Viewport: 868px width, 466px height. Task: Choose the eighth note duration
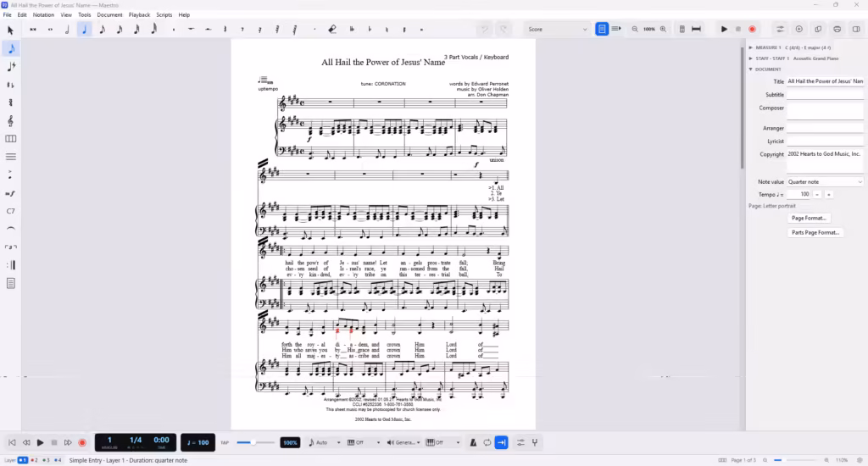(102, 30)
